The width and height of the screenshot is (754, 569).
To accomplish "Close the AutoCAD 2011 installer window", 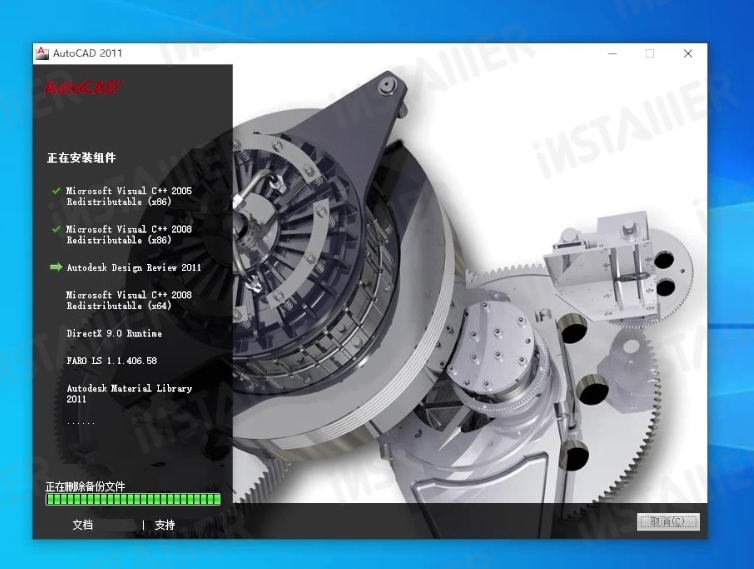I will point(688,53).
